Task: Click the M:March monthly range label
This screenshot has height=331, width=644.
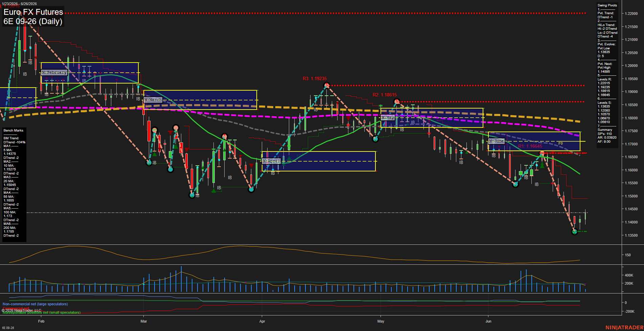Action: click(153, 100)
